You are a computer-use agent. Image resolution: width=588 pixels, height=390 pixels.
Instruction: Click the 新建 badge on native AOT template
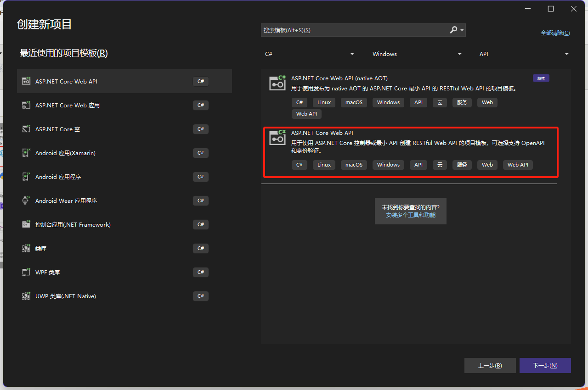(x=541, y=78)
